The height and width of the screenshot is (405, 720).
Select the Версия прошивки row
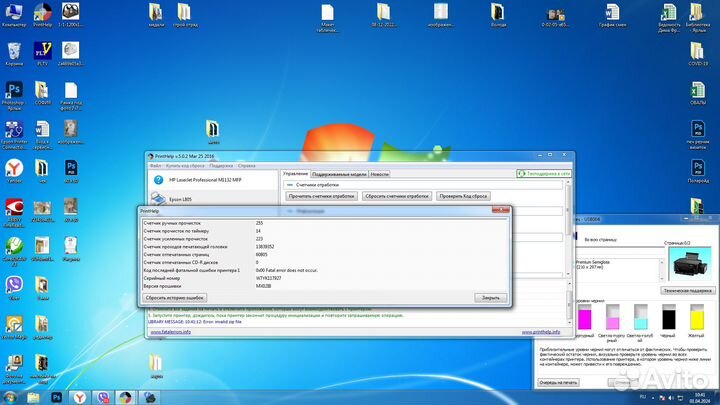pyautogui.click(x=325, y=286)
